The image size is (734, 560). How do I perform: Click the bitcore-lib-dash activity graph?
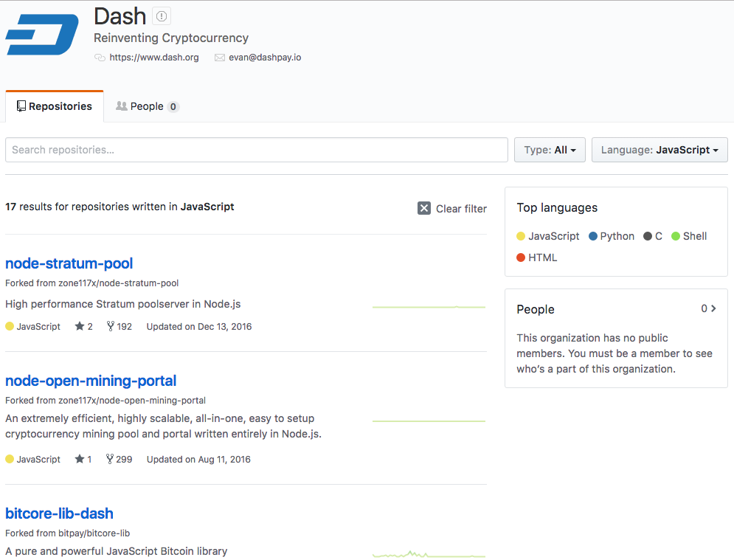pyautogui.click(x=429, y=554)
